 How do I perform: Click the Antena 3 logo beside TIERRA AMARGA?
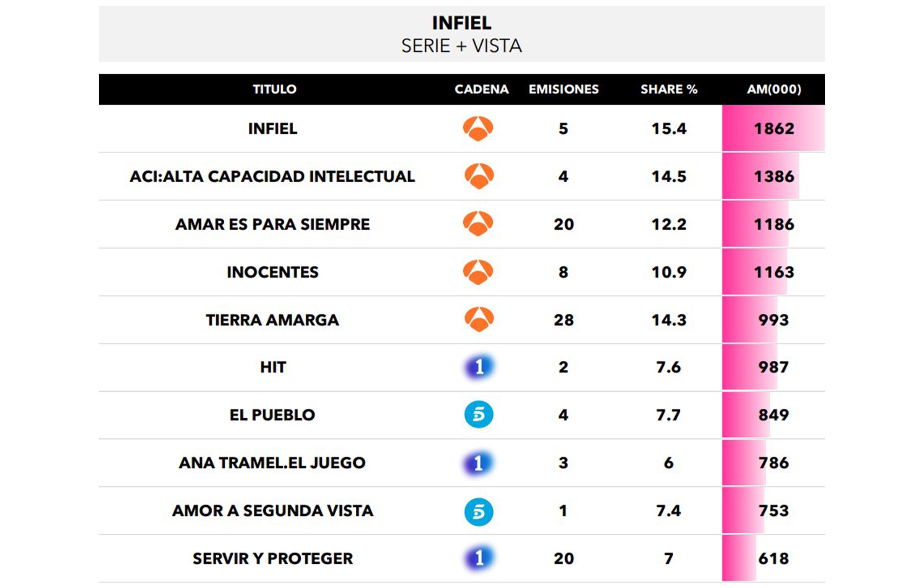pos(479,320)
